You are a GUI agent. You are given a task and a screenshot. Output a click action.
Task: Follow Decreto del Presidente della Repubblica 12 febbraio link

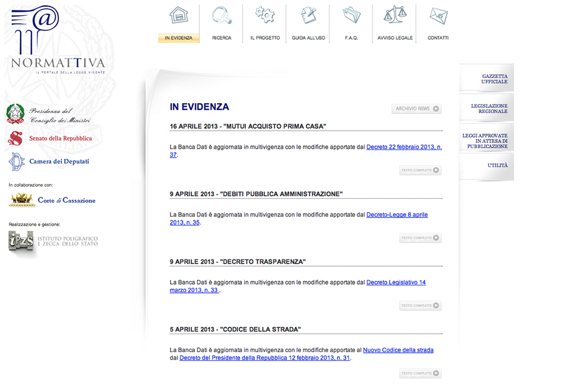point(265,357)
